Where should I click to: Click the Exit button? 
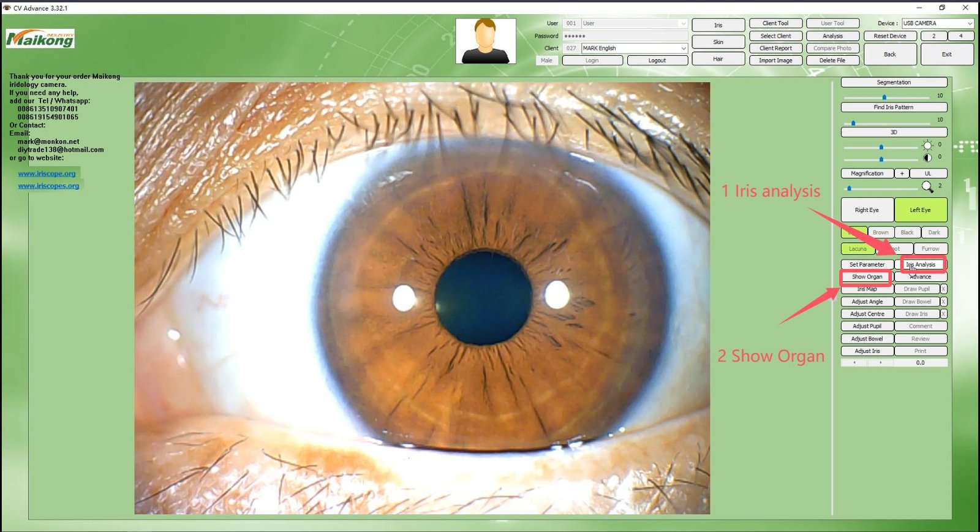pyautogui.click(x=947, y=55)
